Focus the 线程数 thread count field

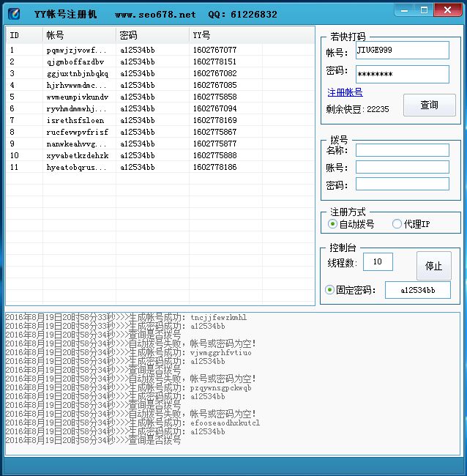coord(378,261)
